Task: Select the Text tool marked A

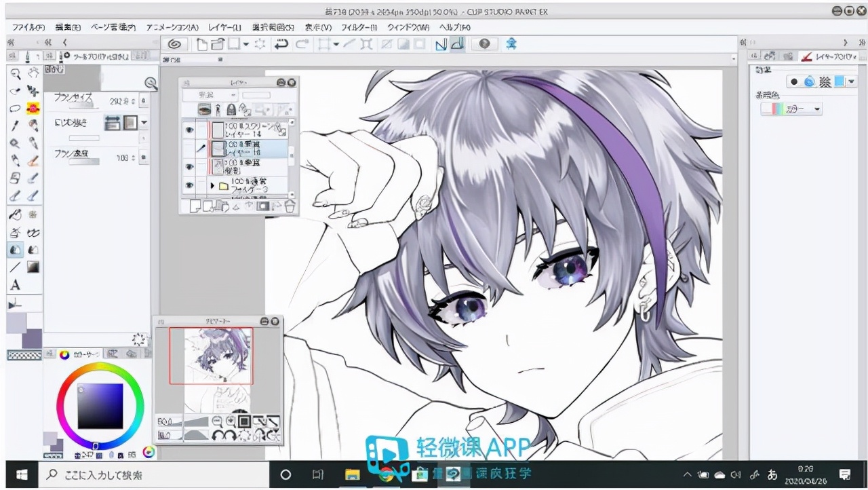Action: 15,285
